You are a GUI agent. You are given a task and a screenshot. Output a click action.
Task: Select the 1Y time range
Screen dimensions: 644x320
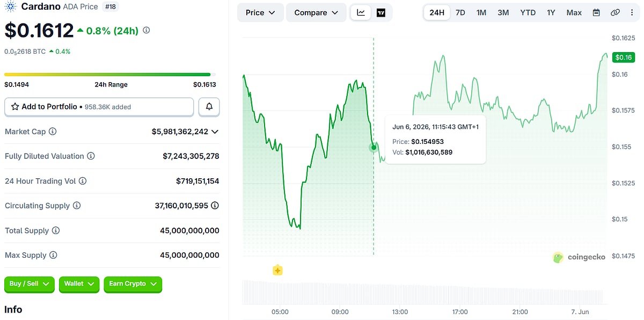pos(551,12)
